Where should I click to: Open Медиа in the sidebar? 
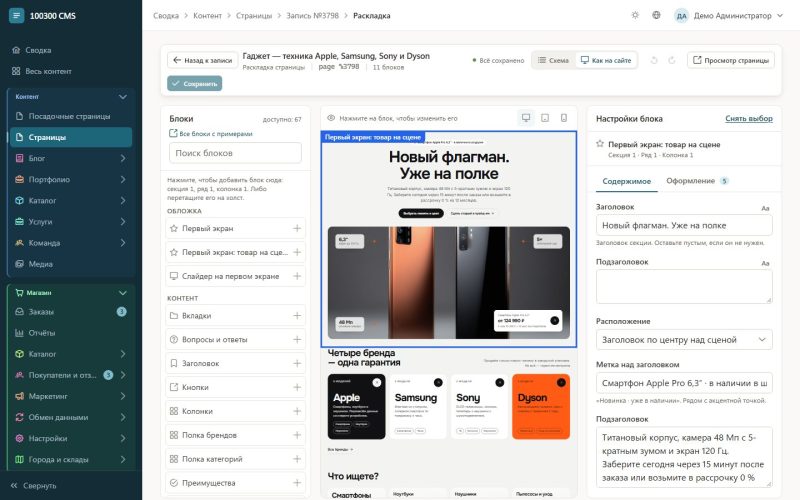tap(71, 264)
